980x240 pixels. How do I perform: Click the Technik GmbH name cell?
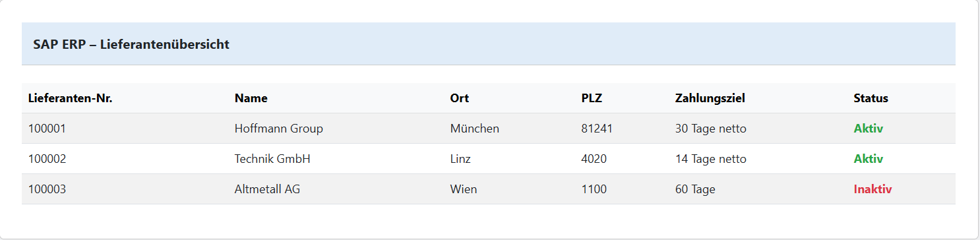(x=272, y=159)
